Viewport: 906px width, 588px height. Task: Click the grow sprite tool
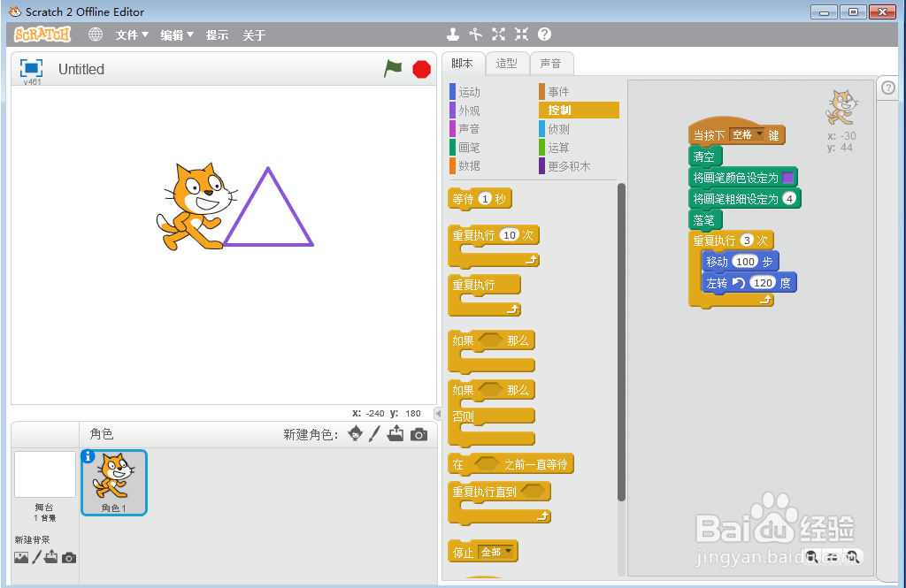point(498,34)
